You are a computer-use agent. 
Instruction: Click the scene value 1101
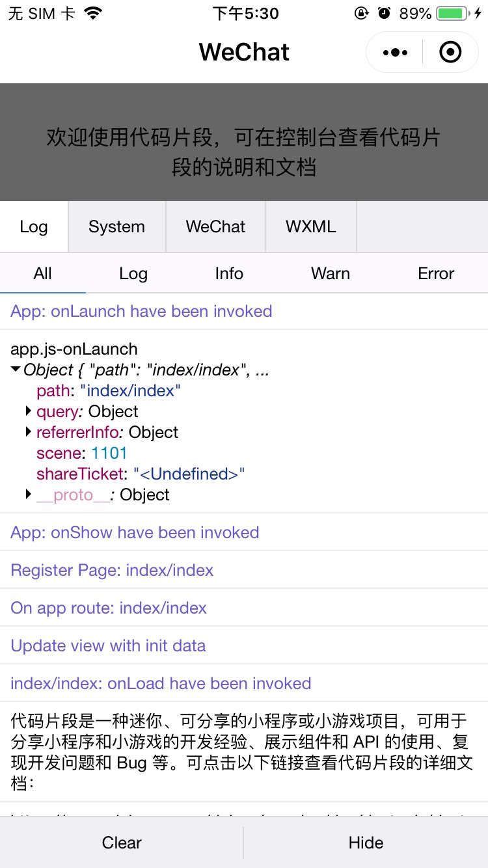109,453
